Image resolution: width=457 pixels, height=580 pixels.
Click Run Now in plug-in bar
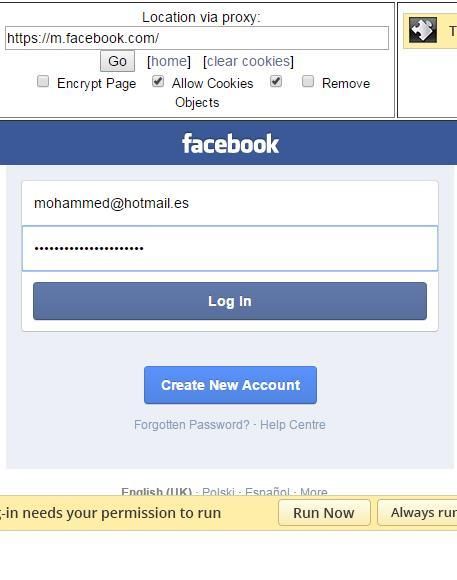tap(324, 513)
